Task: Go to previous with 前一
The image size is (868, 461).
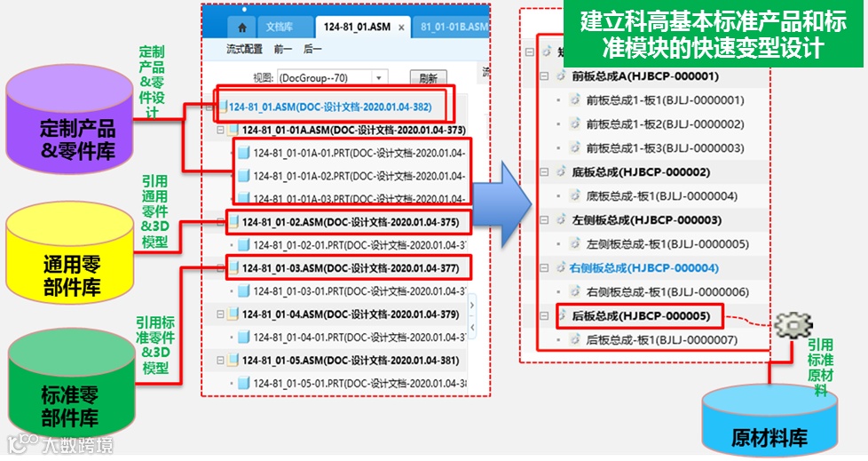Action: [283, 50]
